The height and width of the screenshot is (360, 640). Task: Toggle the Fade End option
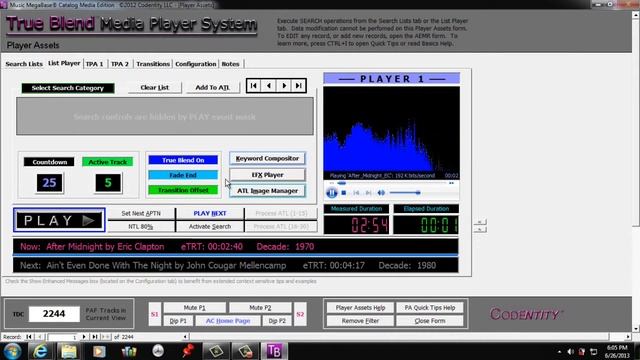point(183,175)
